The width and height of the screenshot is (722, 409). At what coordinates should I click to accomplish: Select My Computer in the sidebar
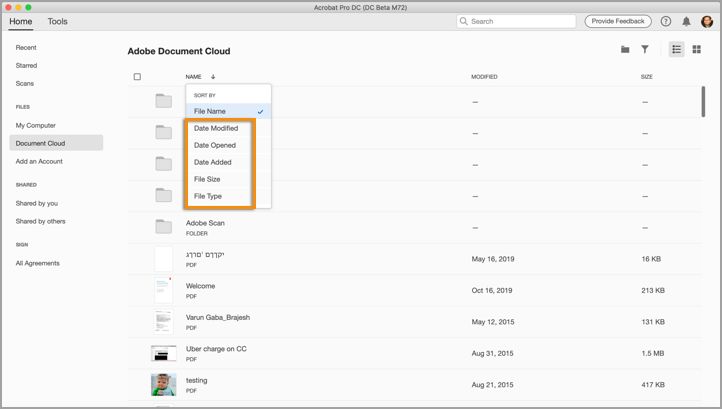point(35,125)
